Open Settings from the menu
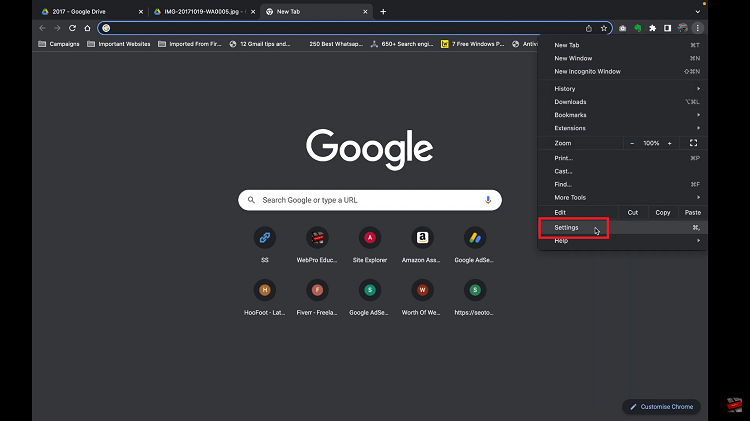Screen dimensions: 750x421 (622, 228)
